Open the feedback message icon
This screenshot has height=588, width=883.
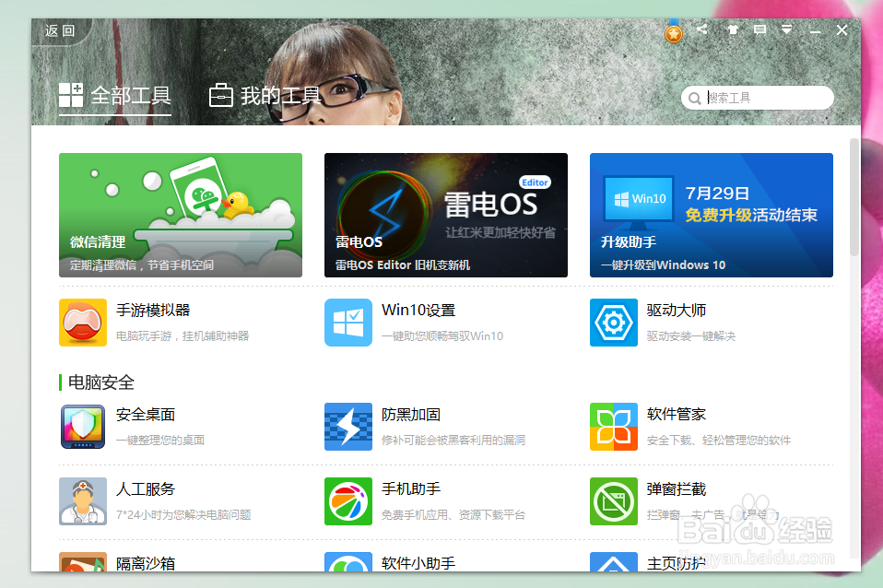tap(759, 29)
